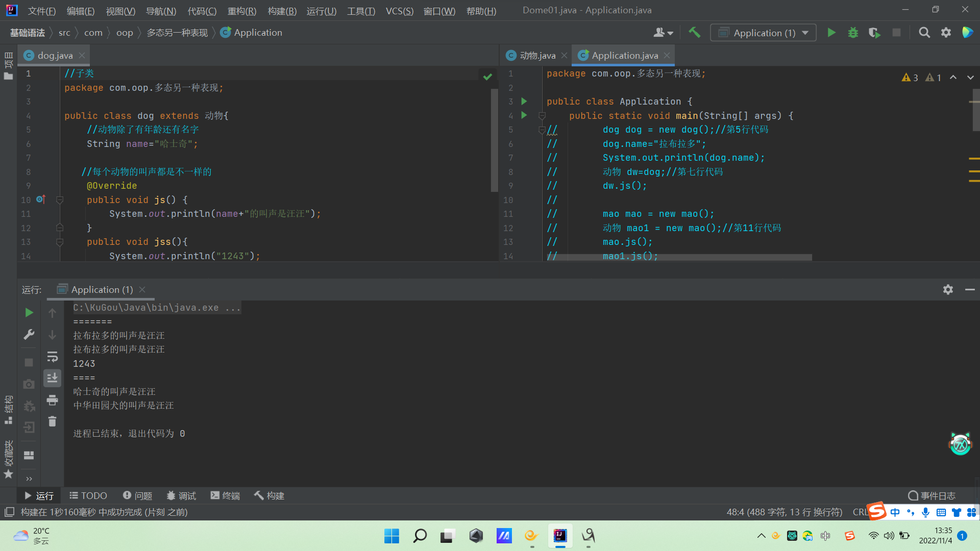Screen dimensions: 980x551
Task: Toggle soft-wrap in console output
Action: [x=52, y=357]
